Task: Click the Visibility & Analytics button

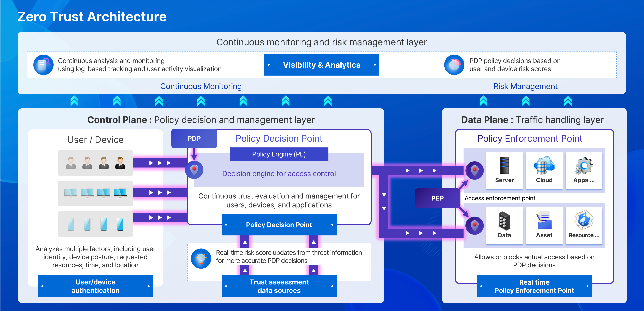Action: click(322, 65)
